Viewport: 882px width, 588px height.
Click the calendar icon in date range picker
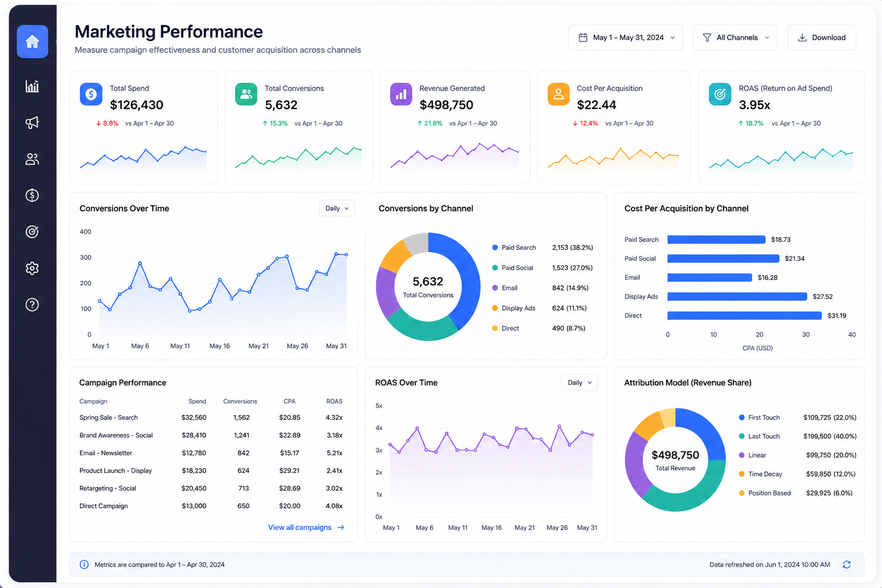583,37
